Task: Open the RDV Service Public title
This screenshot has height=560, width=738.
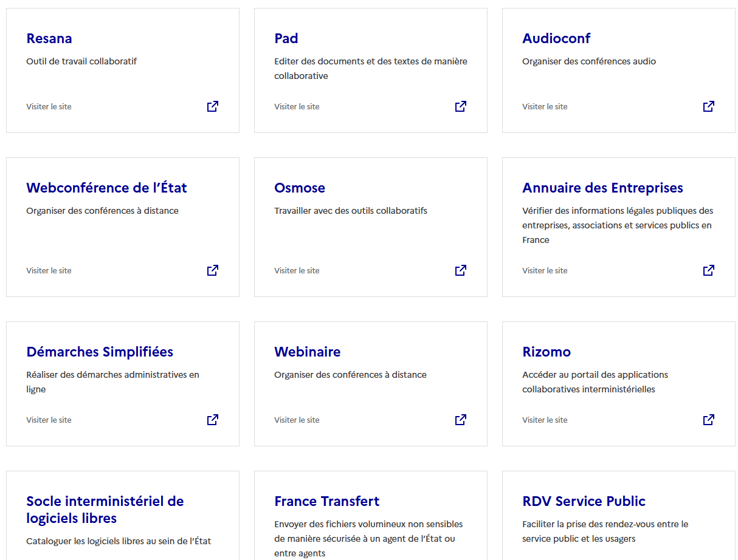Action: pyautogui.click(x=584, y=501)
